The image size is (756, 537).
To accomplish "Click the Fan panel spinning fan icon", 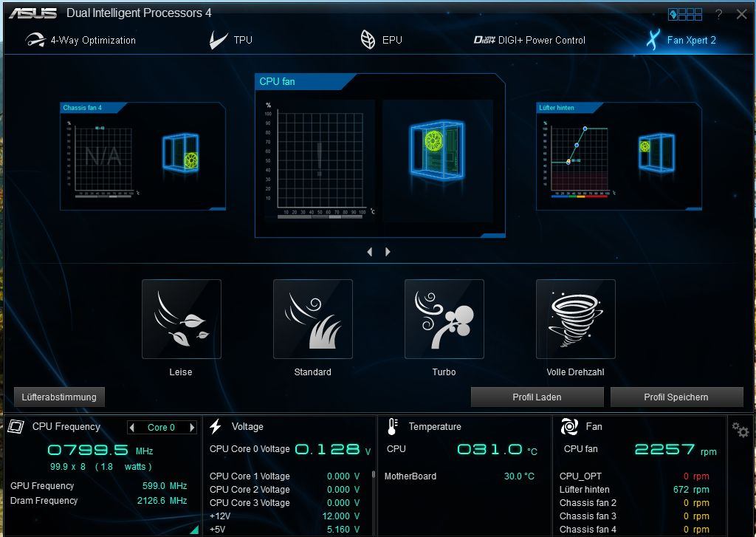I will pos(569,426).
